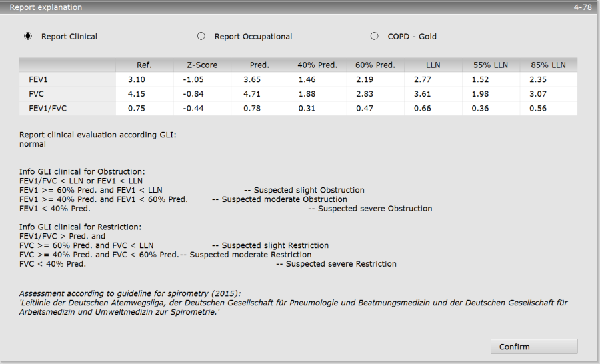Image resolution: width=600 pixels, height=364 pixels.
Task: Click FEV1/FVC Ref. value 0.75
Action: [x=137, y=108]
